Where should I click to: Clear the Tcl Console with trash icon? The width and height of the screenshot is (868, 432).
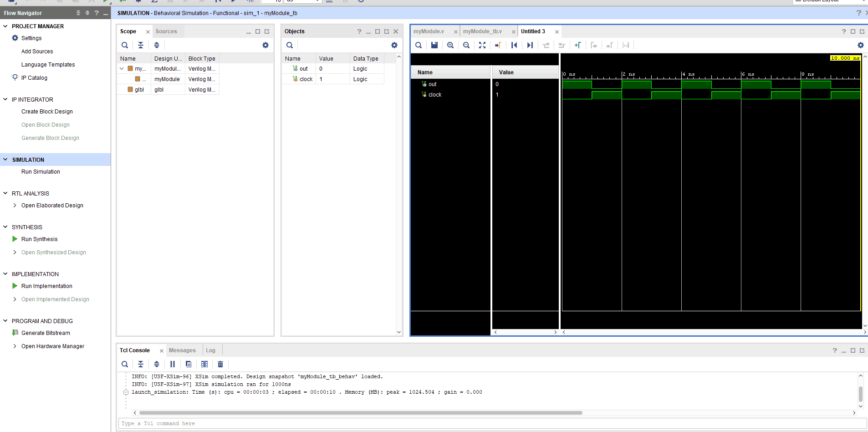(x=220, y=364)
